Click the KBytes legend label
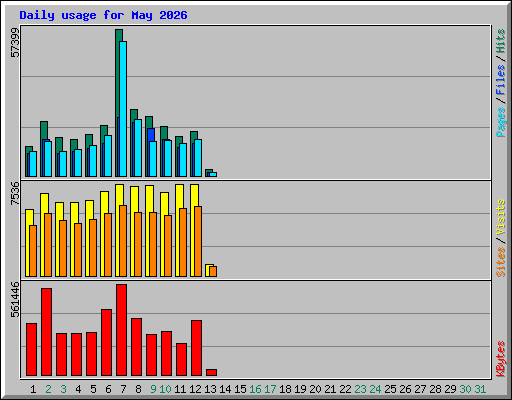Image resolution: width=512 pixels, height=400 pixels. tap(501, 359)
